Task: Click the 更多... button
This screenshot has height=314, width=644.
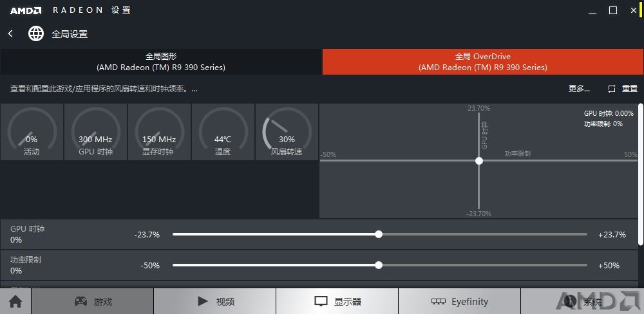Action: [579, 89]
